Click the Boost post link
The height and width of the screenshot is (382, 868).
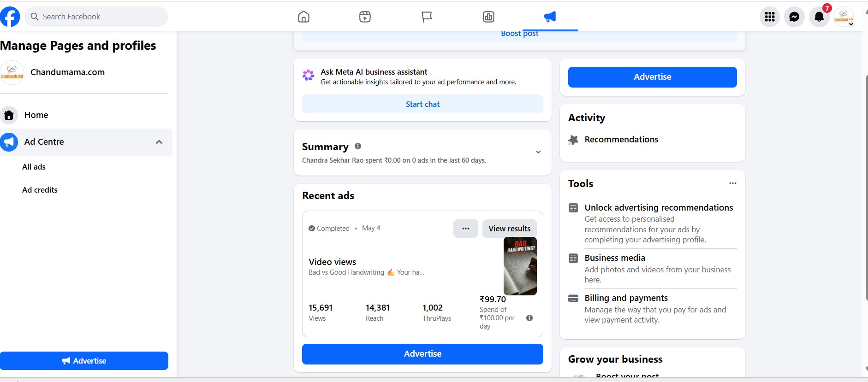point(519,34)
